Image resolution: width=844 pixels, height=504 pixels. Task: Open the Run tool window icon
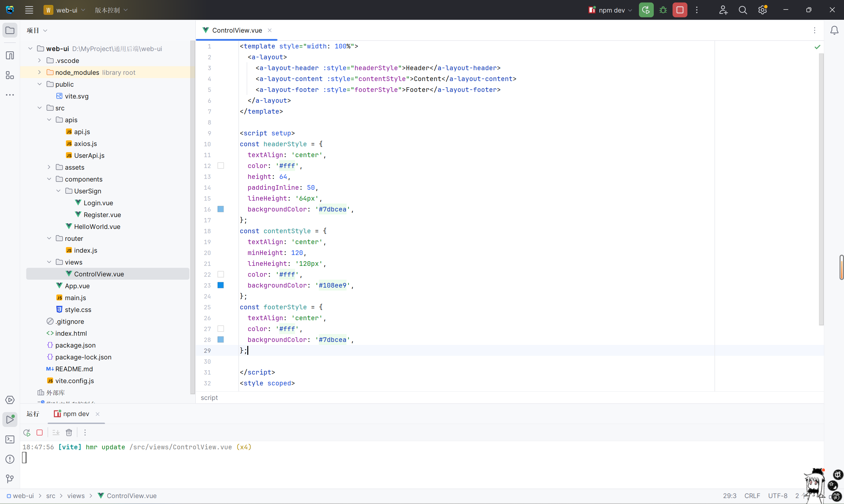[x=10, y=419]
